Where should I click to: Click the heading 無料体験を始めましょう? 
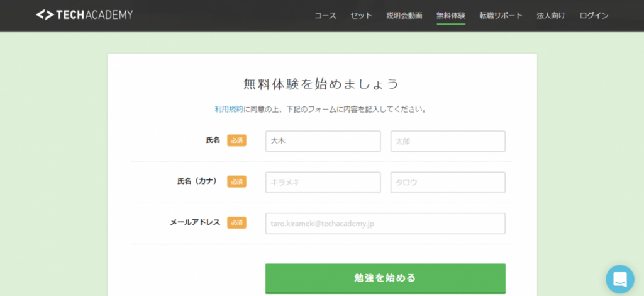pyautogui.click(x=321, y=84)
